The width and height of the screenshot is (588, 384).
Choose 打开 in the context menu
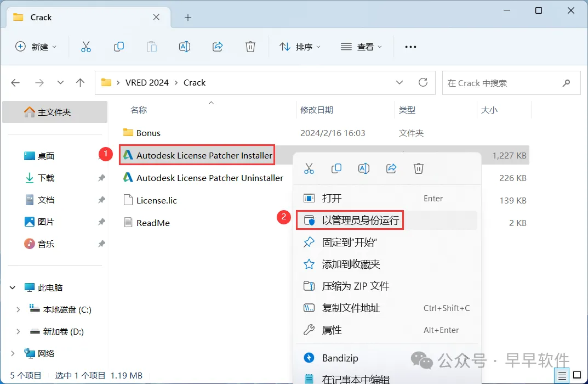(387, 198)
